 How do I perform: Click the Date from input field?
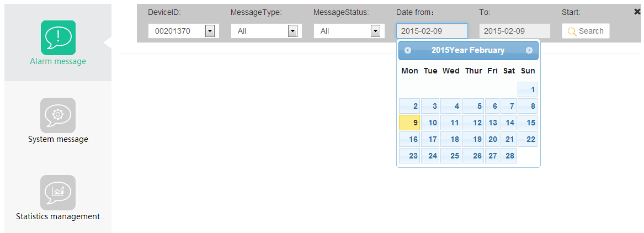point(432,31)
